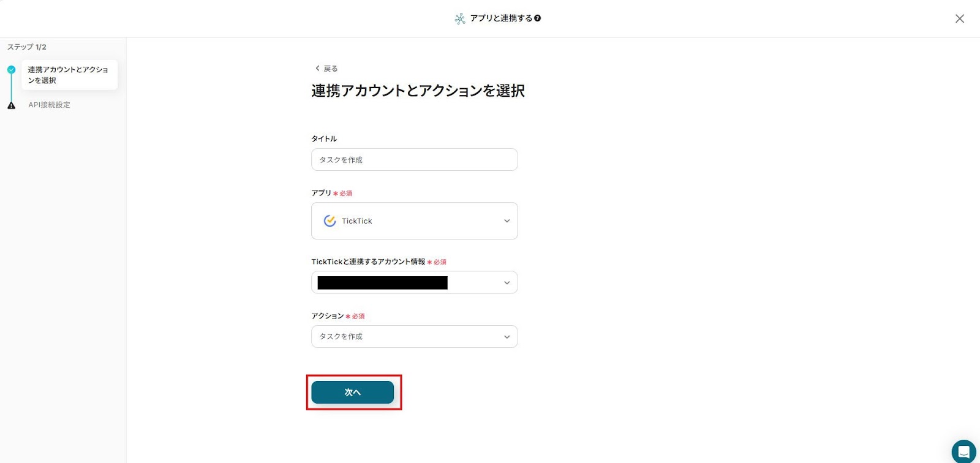The width and height of the screenshot is (980, 463).
Task: Expand the TickTick app dropdown chevron
Action: (x=507, y=221)
